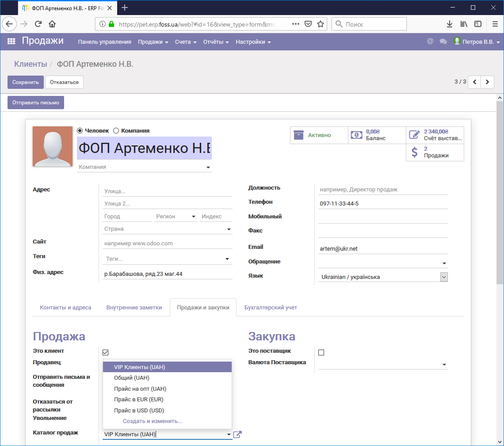The image size is (504, 446).
Task: Expand the Компания dropdown under name
Action: [x=208, y=168]
